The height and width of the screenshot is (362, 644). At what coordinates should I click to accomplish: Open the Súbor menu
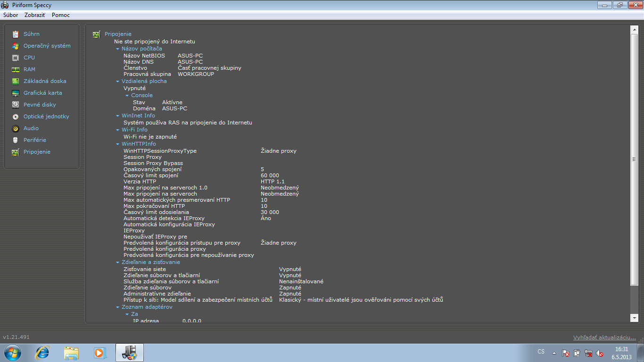(10, 15)
